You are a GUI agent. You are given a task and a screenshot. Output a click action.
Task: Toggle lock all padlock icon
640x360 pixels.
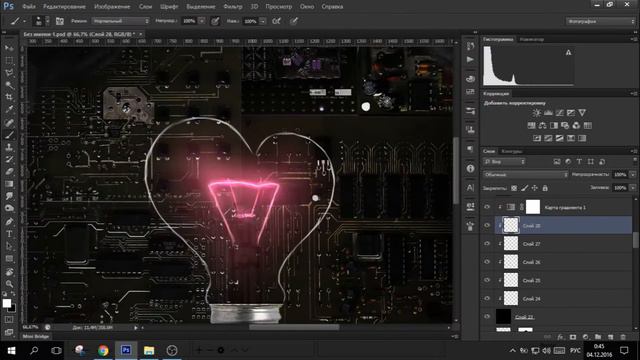(x=545, y=188)
